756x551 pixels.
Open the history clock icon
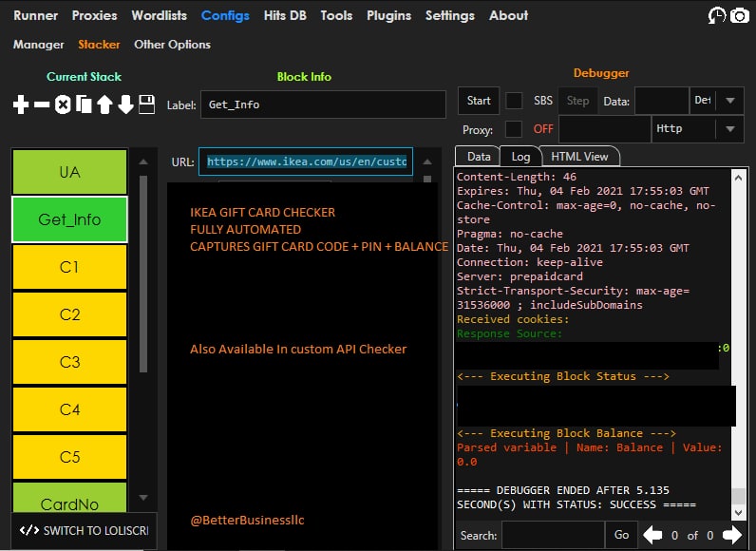pos(716,15)
